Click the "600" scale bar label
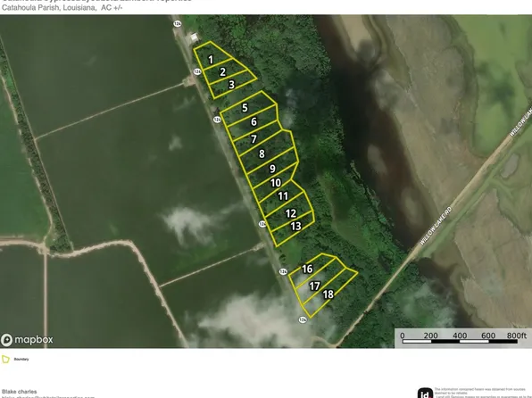The image size is (532, 398). click(x=488, y=336)
